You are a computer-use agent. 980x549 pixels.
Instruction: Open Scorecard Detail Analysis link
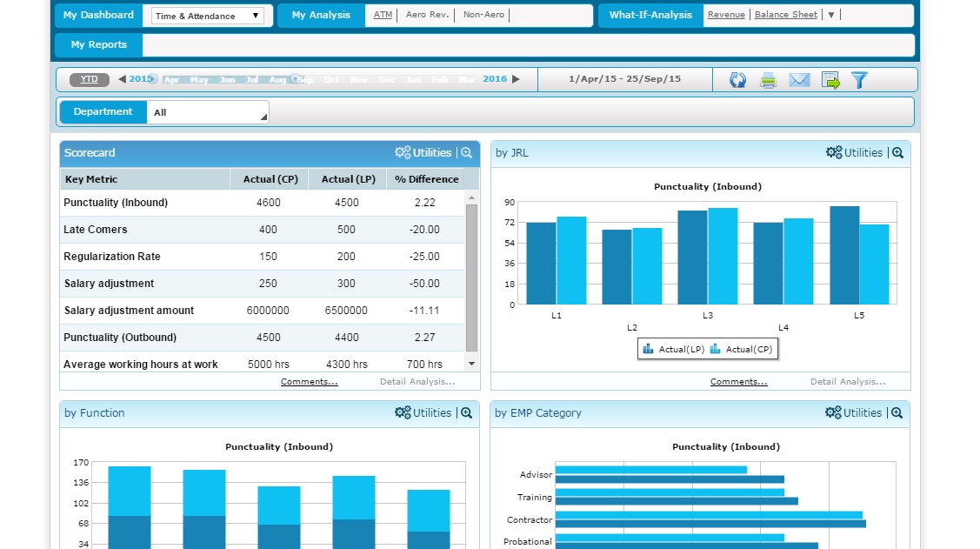click(417, 381)
